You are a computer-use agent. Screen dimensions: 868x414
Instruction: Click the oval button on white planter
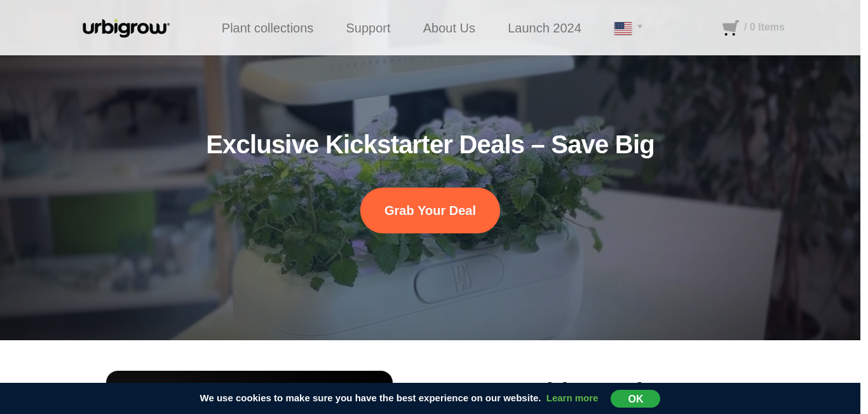459,277
